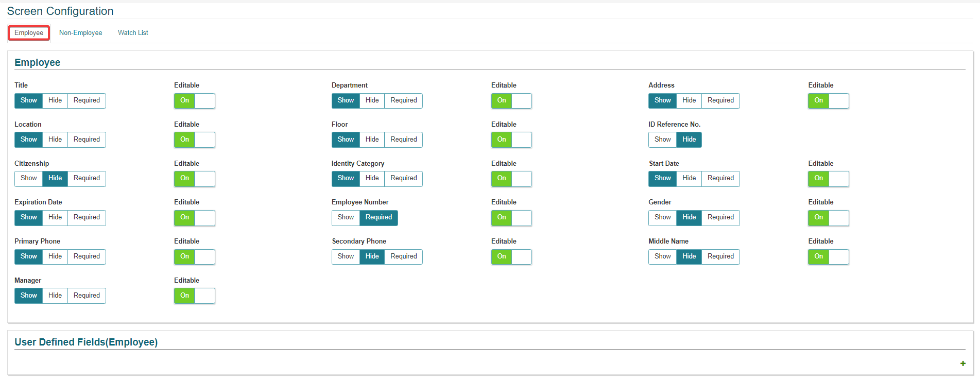The height and width of the screenshot is (380, 980).
Task: Add a new user defined field with plus icon
Action: pos(962,364)
